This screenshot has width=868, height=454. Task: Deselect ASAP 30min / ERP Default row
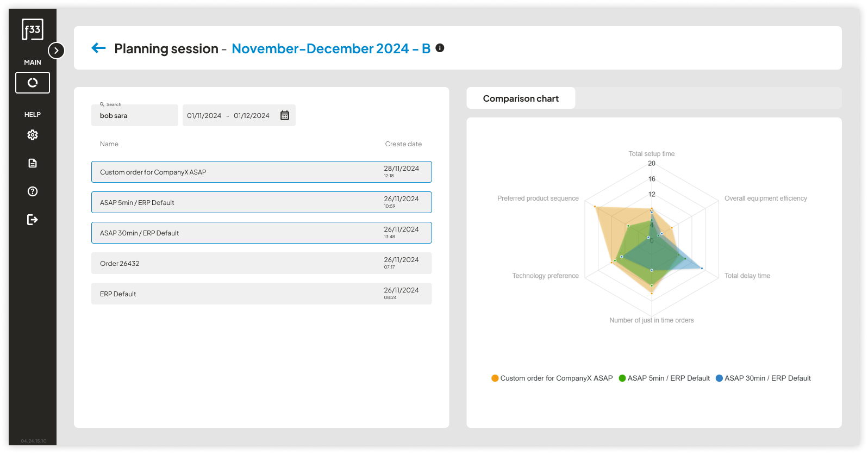pyautogui.click(x=261, y=233)
